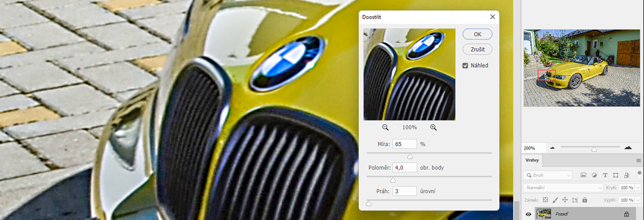Click the Navigator thumbnail of the yellow car
The height and width of the screenshot is (220, 644).
point(582,68)
